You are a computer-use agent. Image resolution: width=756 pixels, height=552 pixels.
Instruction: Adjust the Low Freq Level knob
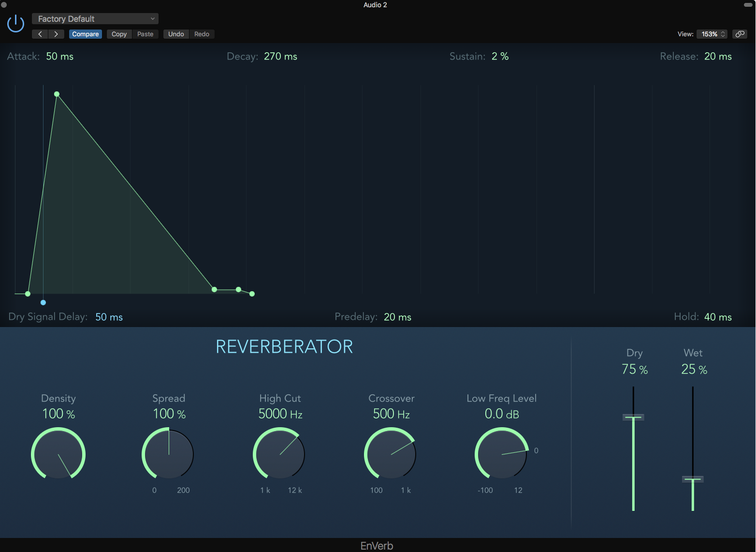501,454
